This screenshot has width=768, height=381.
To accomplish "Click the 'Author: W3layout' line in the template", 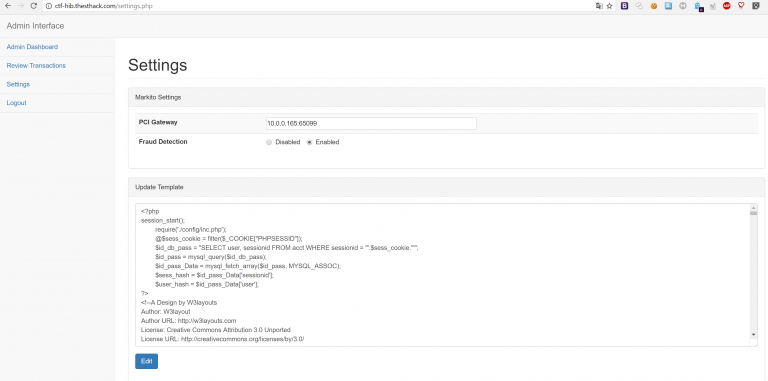I will coord(166,311).
